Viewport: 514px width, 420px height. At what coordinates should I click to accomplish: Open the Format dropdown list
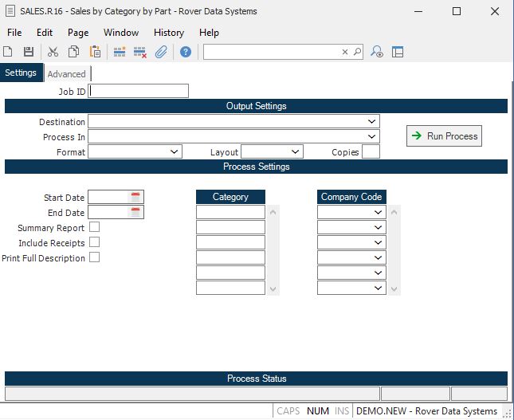click(x=175, y=151)
